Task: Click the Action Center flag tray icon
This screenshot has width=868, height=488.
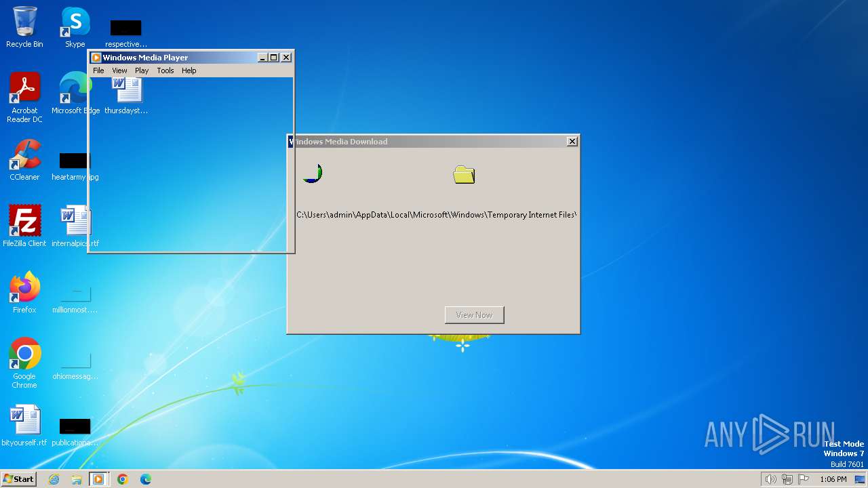Action: point(804,479)
